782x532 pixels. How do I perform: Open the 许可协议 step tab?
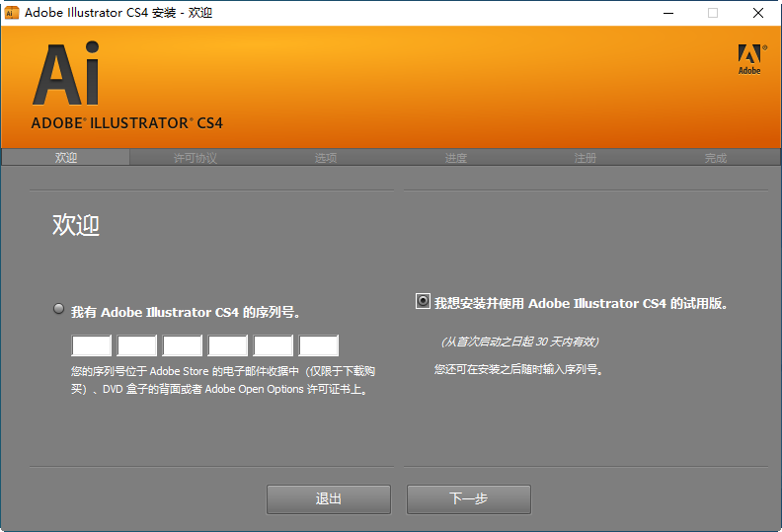point(195,157)
